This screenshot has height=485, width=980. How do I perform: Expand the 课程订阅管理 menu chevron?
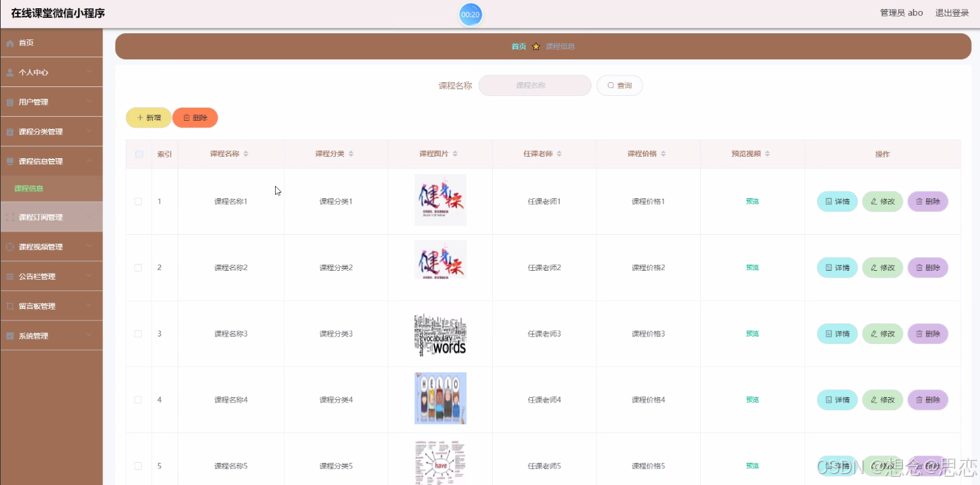pos(90,217)
